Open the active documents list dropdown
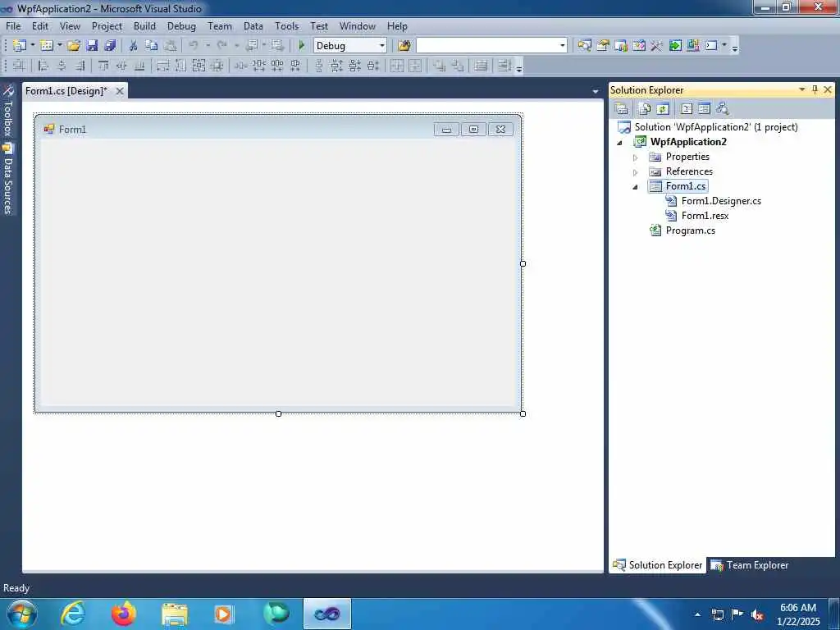Image resolution: width=840 pixels, height=630 pixels. (x=596, y=92)
